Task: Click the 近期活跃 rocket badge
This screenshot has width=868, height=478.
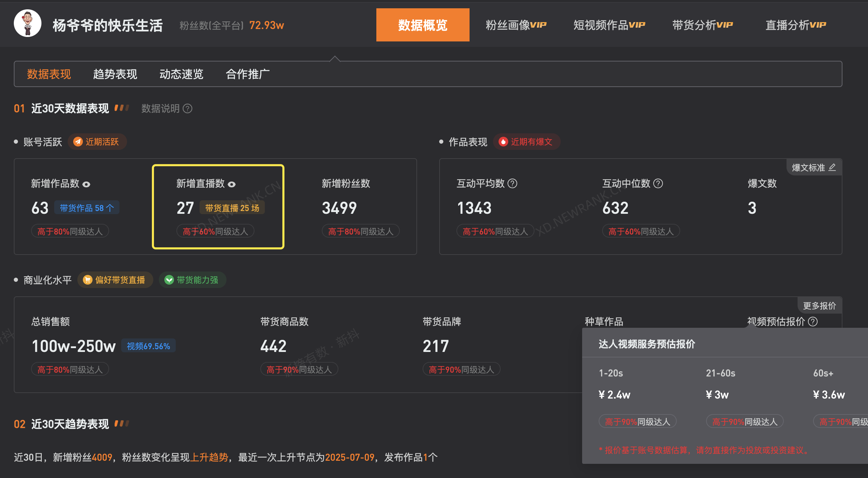Action: coord(97,142)
